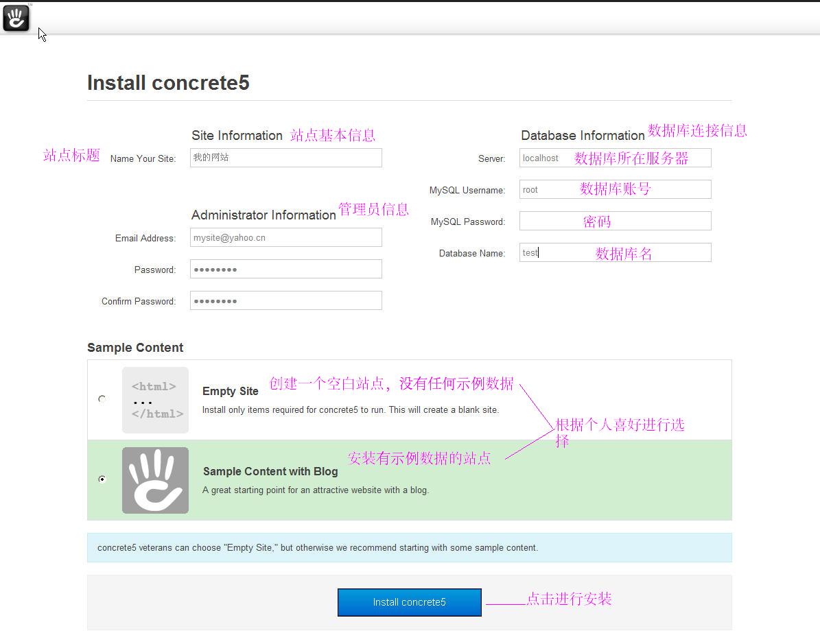Click the MySQL Password label
Image resolution: width=820 pixels, height=644 pixels.
click(x=468, y=222)
